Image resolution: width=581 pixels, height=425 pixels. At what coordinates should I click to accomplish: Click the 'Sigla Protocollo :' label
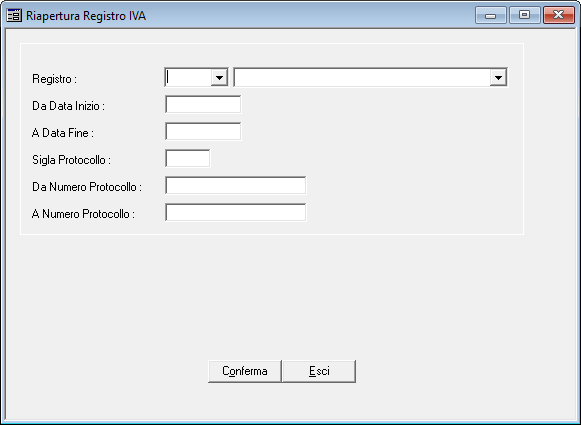coord(72,160)
